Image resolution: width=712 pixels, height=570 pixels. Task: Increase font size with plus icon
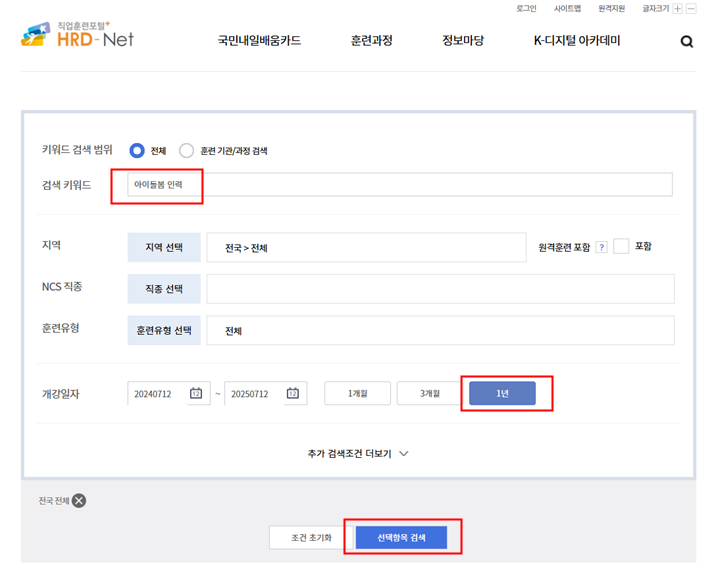tap(677, 9)
